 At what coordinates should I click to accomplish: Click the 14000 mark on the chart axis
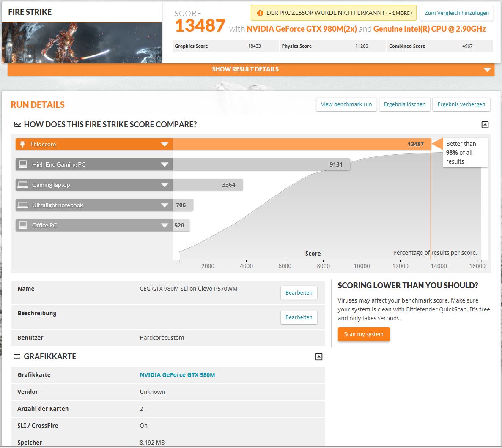pos(439,266)
